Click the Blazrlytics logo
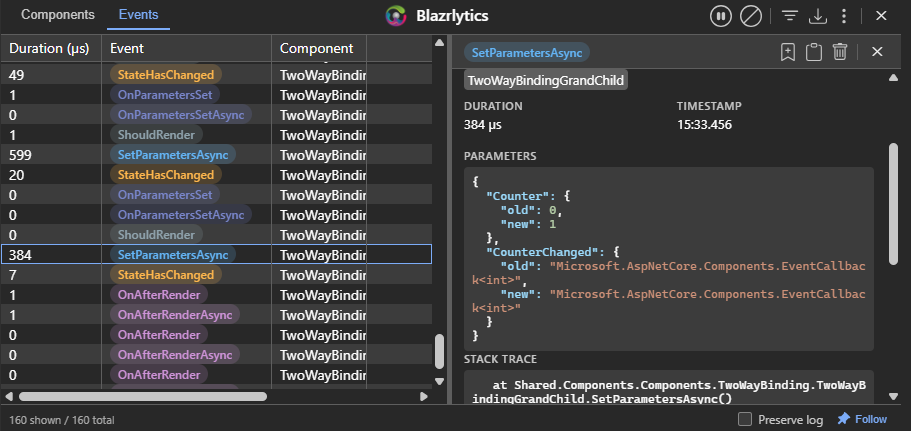 396,16
